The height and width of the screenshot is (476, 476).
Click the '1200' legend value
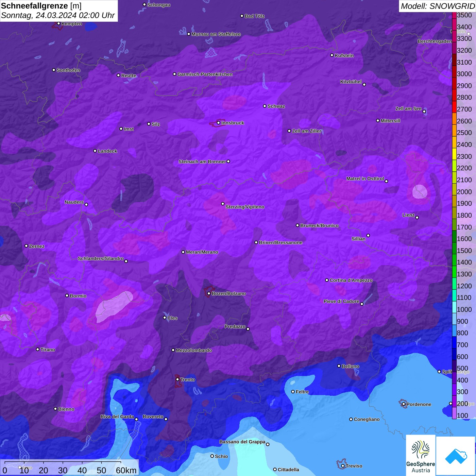[464, 286]
